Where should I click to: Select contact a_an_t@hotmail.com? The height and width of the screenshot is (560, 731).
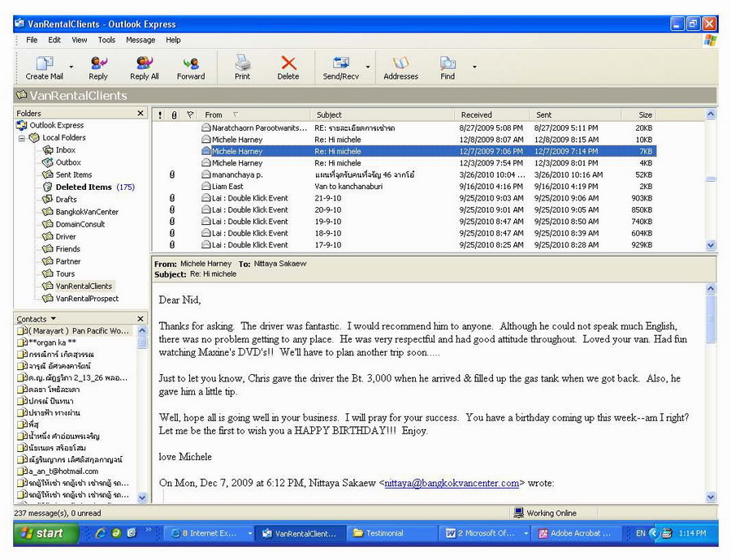58,471
